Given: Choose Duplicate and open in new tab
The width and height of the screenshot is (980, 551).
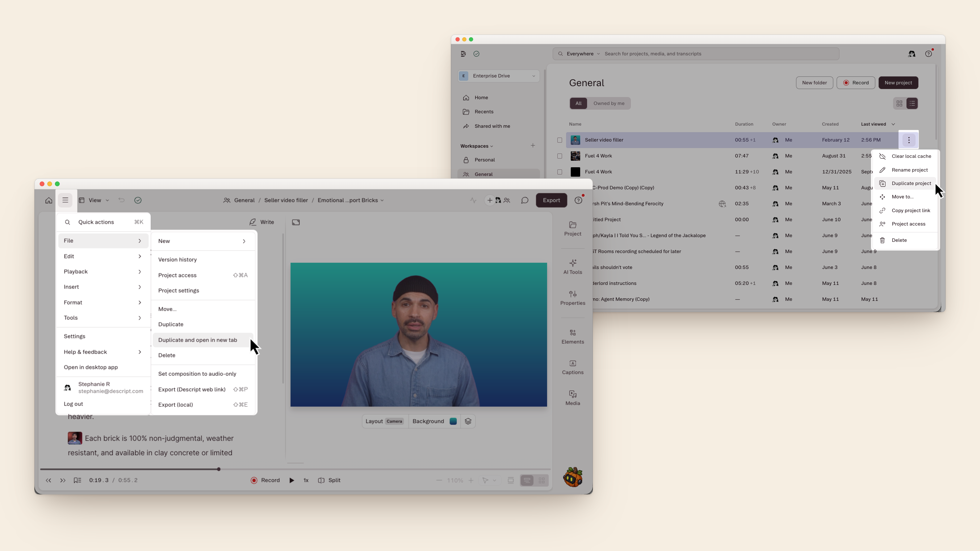Looking at the screenshot, I should (203, 340).
